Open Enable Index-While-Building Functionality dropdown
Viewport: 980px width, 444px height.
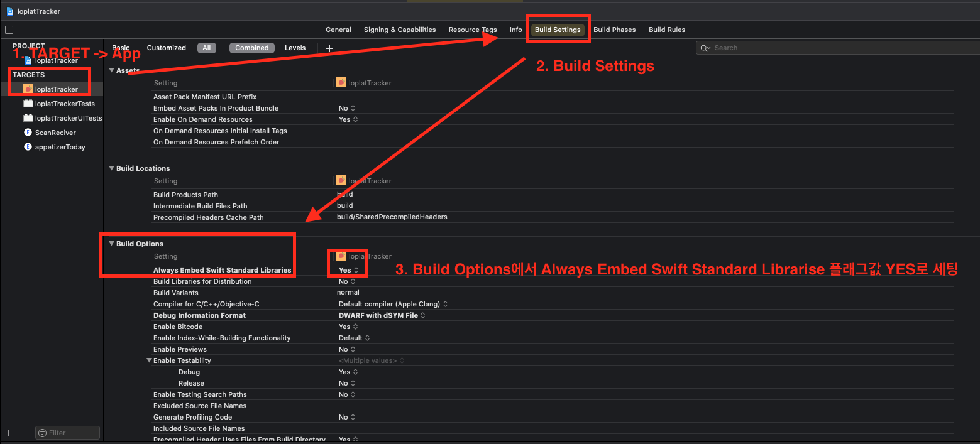(355, 338)
